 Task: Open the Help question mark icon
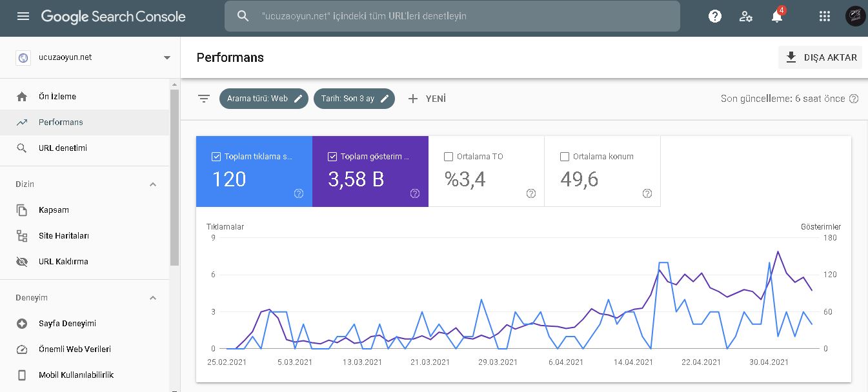[715, 16]
